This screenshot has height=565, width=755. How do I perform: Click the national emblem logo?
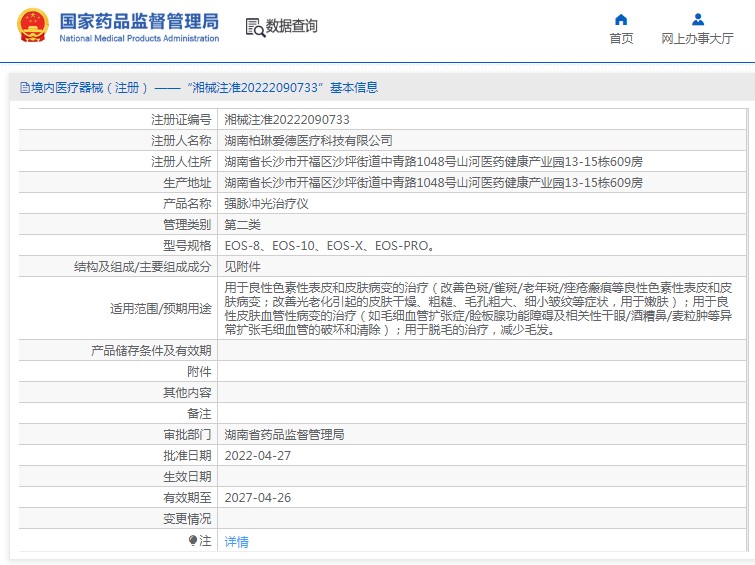pos(33,25)
